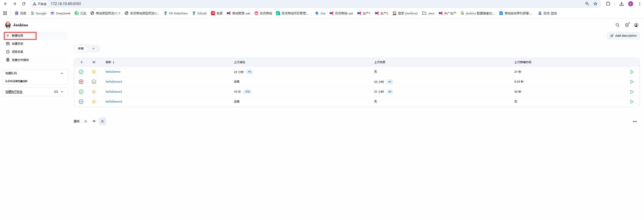The width and height of the screenshot is (644, 220).
Task: Open helloDemo3 build #18 badge
Action: 248,92
